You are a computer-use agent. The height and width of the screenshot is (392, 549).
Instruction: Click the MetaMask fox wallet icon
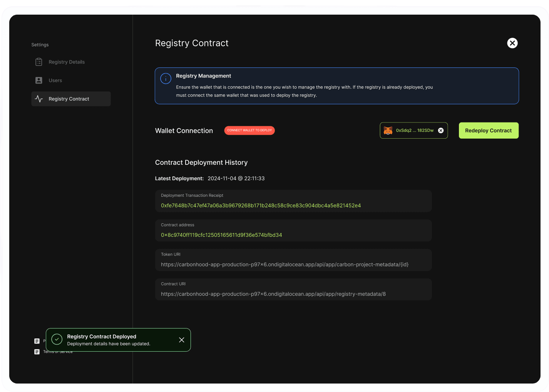(x=388, y=131)
